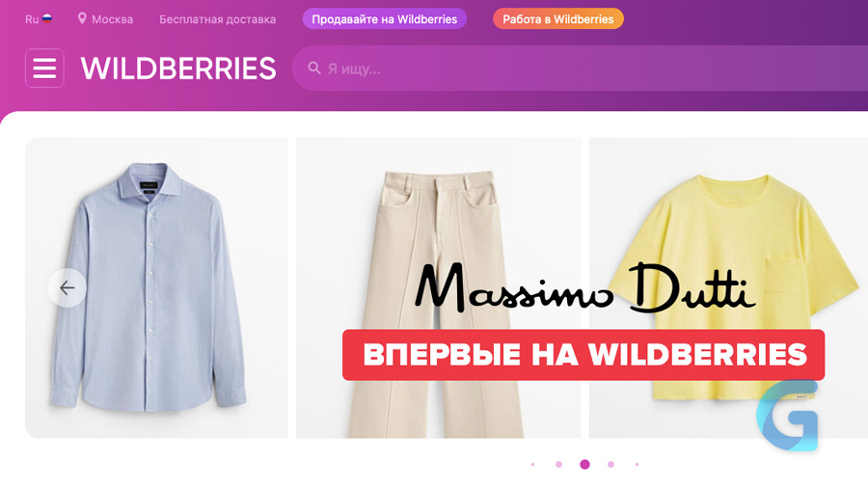Click Продавайте на Wildberries button

[x=384, y=19]
